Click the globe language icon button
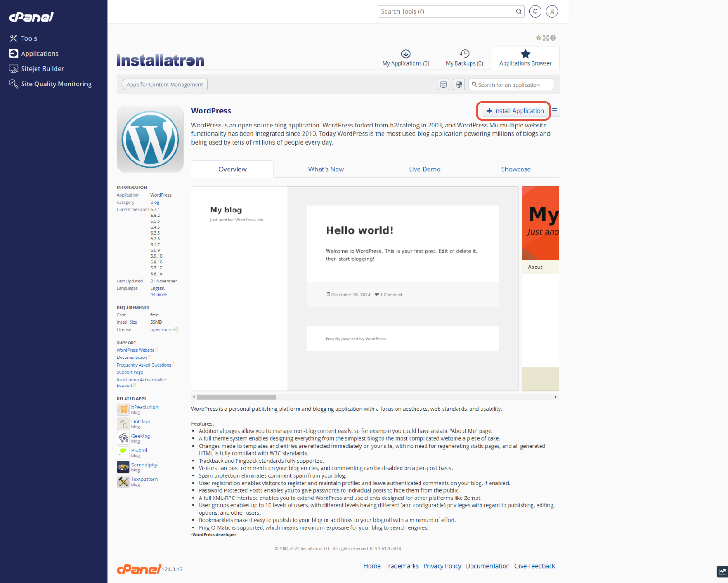728x583 pixels. coord(459,85)
